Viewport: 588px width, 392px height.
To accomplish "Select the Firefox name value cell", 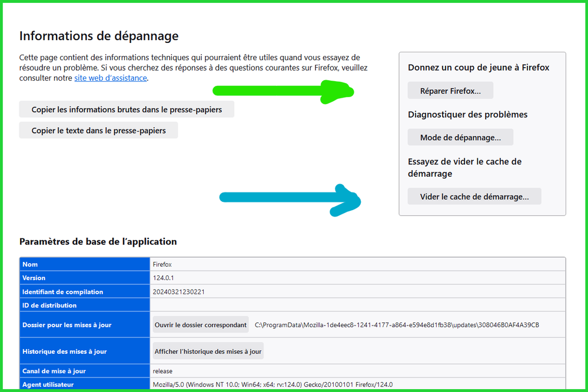I will tap(357, 264).
